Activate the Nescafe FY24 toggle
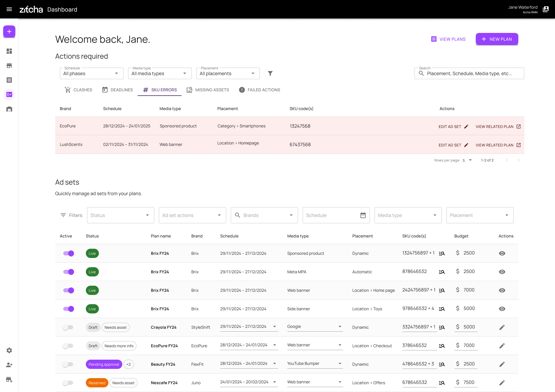555x392 pixels. (68, 383)
